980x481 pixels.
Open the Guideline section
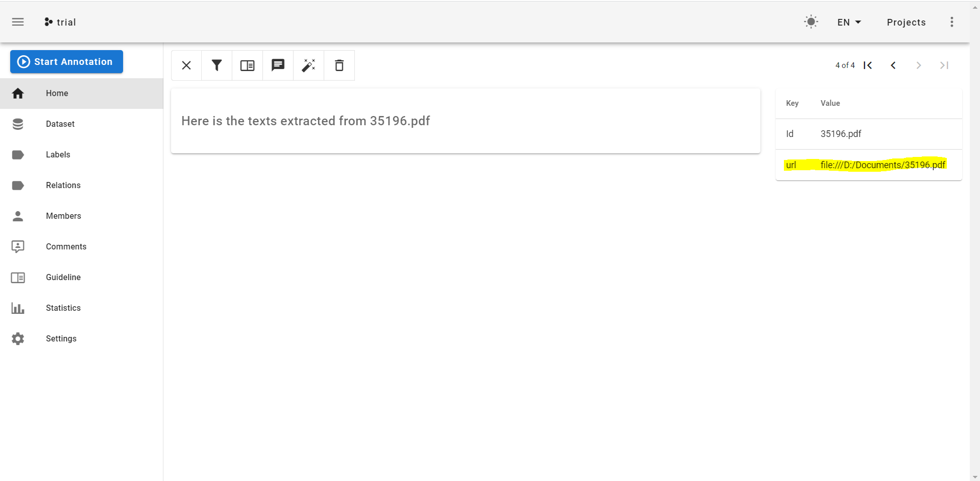click(x=63, y=277)
